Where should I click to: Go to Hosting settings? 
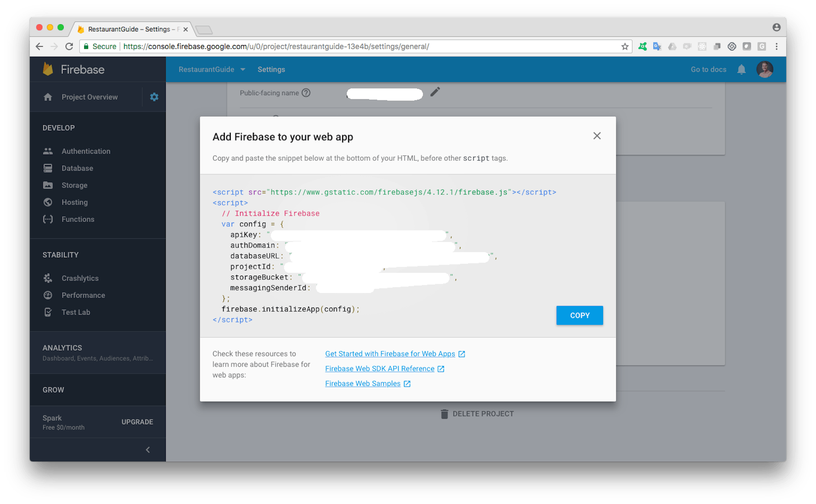[x=74, y=202]
